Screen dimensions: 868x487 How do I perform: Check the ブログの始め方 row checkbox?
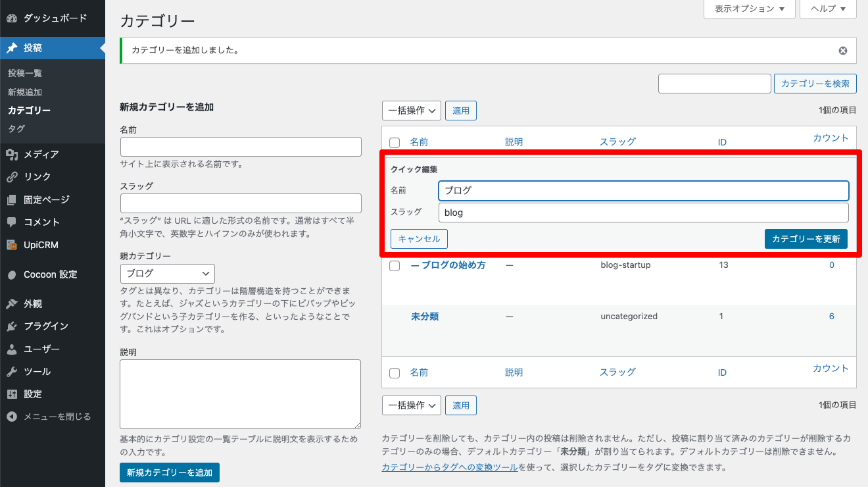[x=395, y=266]
